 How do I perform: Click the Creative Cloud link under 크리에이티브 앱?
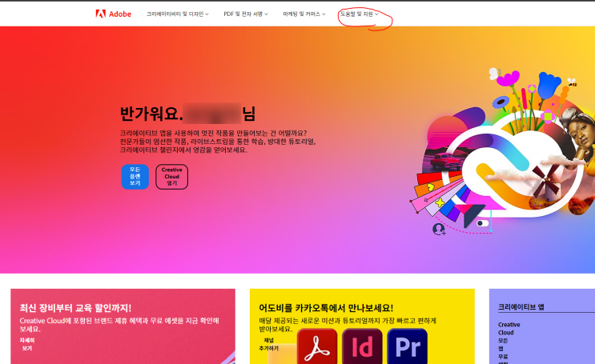pos(509,328)
